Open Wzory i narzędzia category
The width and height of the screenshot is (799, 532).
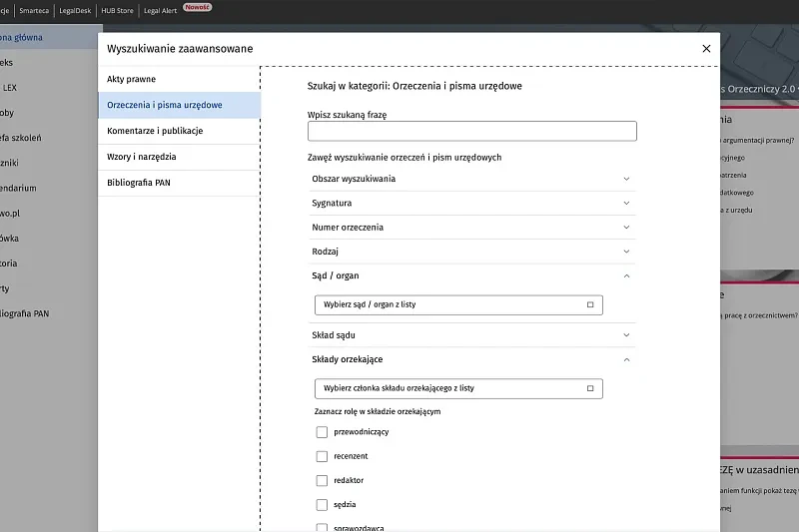click(179, 157)
